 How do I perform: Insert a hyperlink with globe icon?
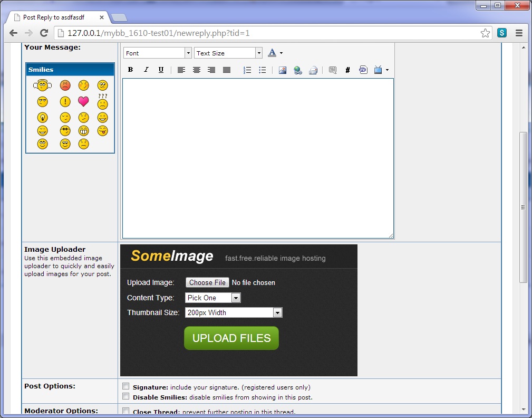pyautogui.click(x=298, y=70)
